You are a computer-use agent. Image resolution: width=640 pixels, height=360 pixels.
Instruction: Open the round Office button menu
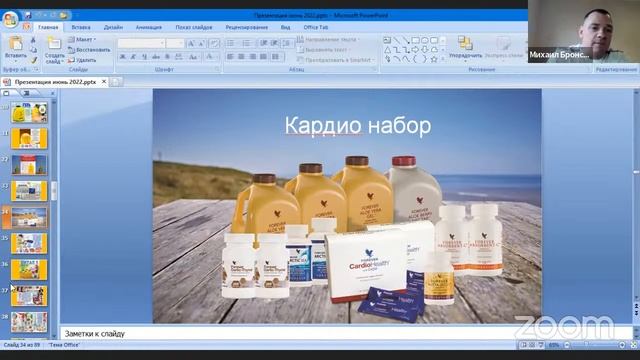point(10,19)
